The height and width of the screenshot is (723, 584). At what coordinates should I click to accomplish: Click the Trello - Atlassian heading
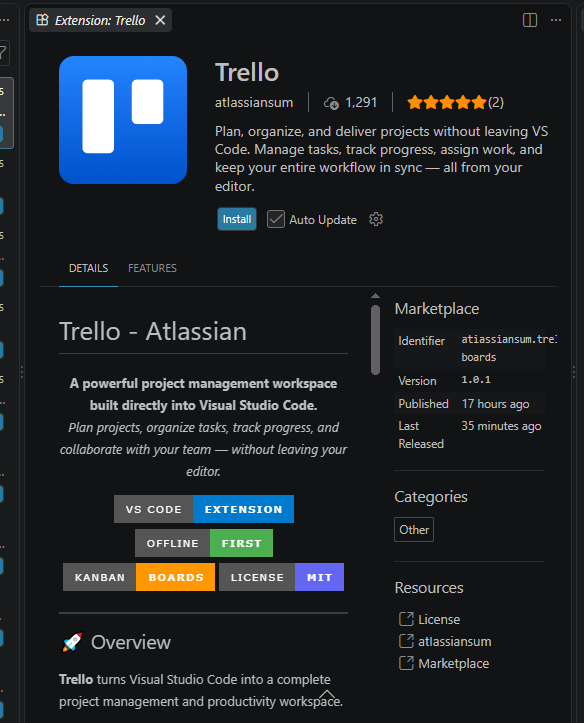153,332
